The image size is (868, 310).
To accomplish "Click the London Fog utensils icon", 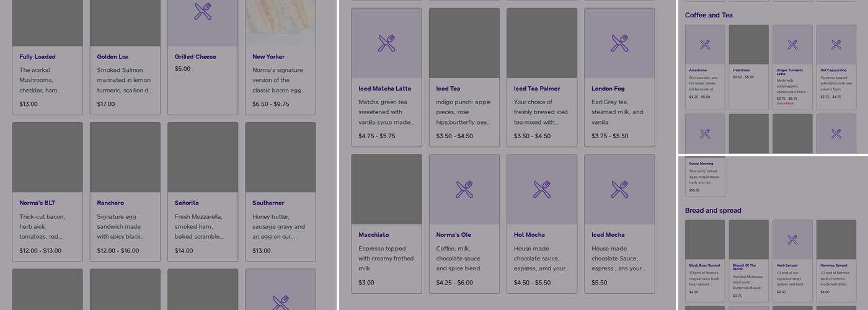I will click(x=620, y=43).
